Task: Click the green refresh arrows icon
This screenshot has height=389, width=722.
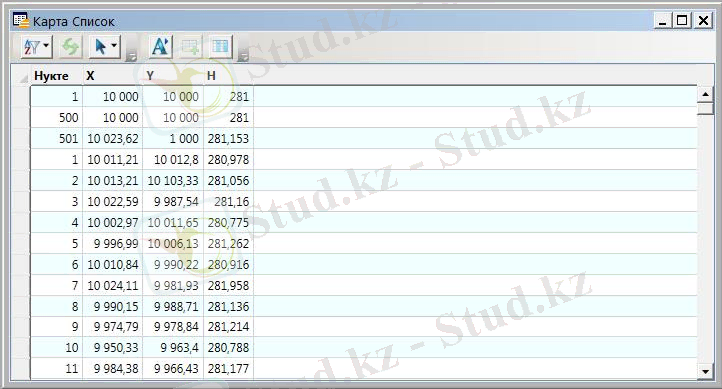Action: [70, 46]
